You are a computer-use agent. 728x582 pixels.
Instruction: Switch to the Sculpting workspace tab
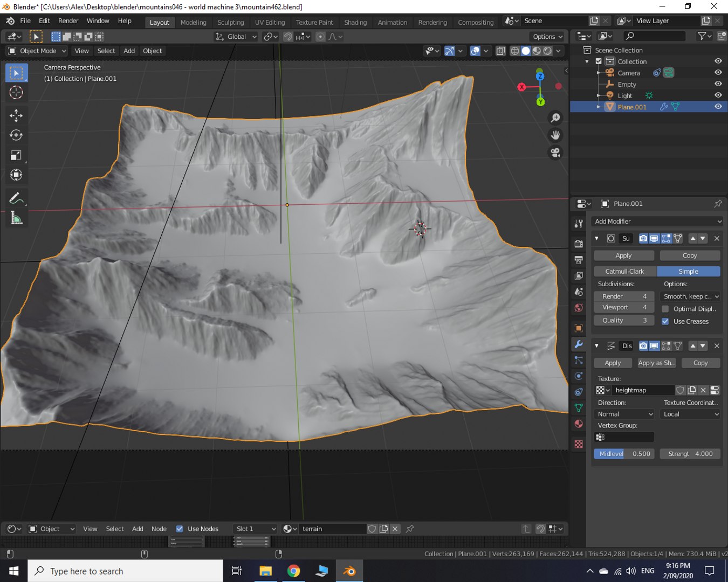(x=230, y=22)
